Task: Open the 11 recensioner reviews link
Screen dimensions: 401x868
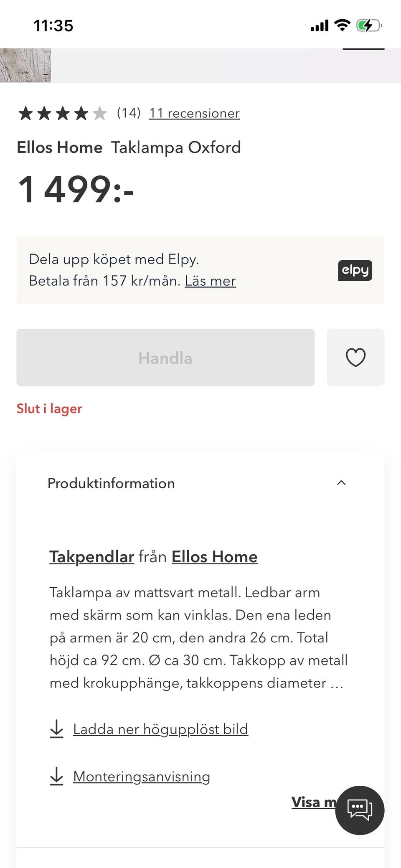Action: coord(194,113)
